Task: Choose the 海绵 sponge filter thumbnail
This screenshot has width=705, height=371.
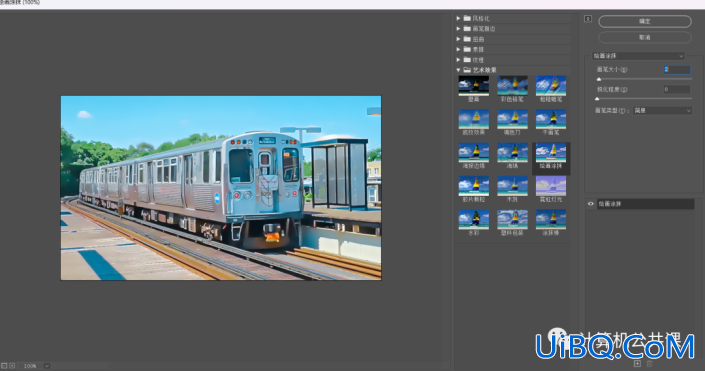Action: [512, 153]
